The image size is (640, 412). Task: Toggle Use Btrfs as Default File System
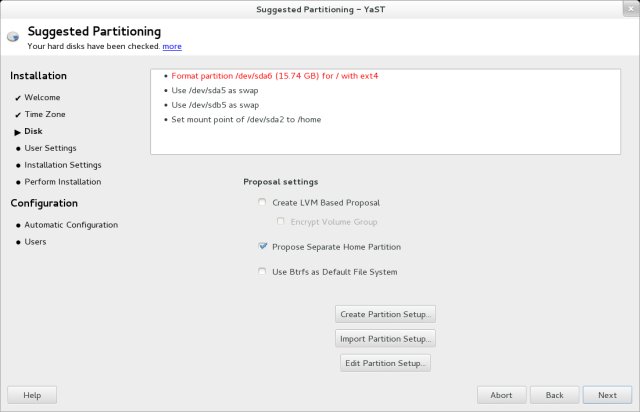pos(263,271)
